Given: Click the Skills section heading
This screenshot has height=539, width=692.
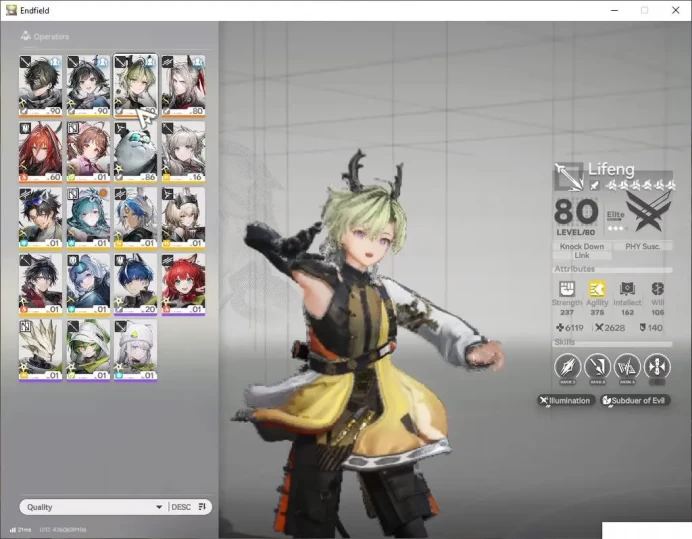Looking at the screenshot, I should pyautogui.click(x=564, y=342).
